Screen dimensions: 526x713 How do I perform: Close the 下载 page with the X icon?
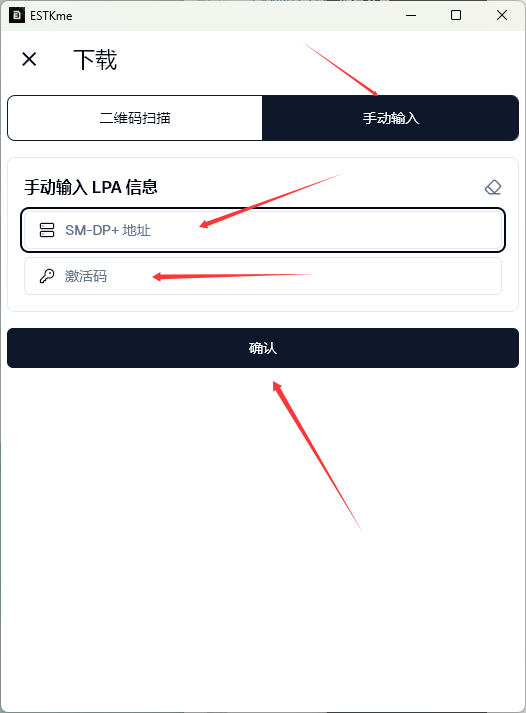[x=29, y=59]
